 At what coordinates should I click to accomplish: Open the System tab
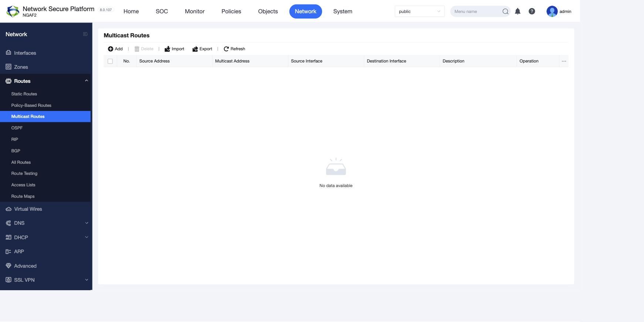[343, 11]
